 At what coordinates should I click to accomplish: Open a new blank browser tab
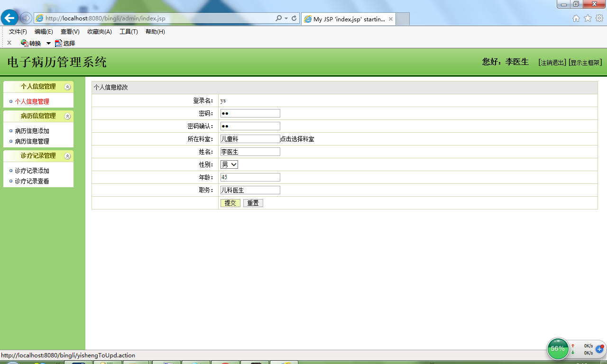tap(403, 19)
